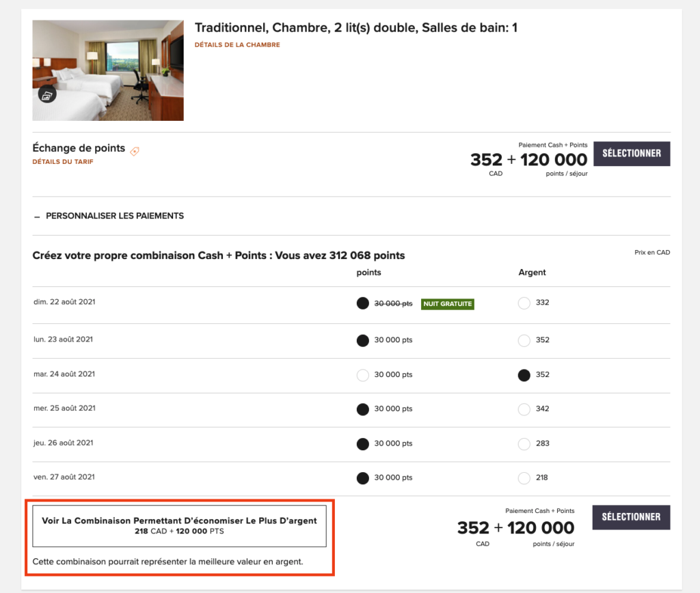Select points payment for dim. 22 août
The height and width of the screenshot is (593, 700).
(x=363, y=303)
